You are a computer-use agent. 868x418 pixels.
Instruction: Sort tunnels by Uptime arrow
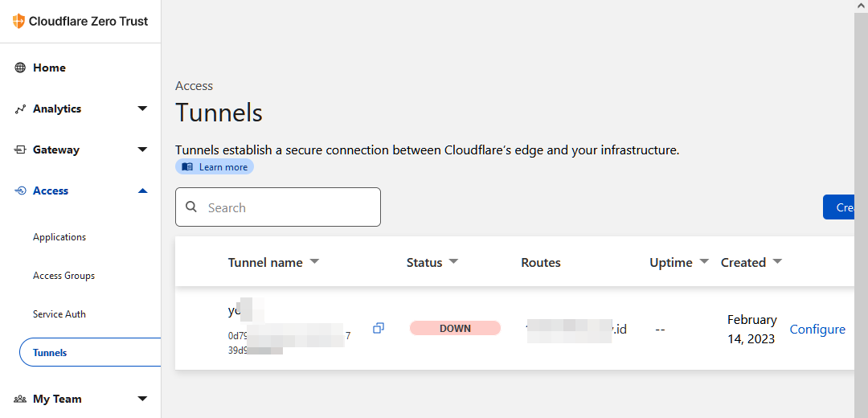[x=704, y=263]
